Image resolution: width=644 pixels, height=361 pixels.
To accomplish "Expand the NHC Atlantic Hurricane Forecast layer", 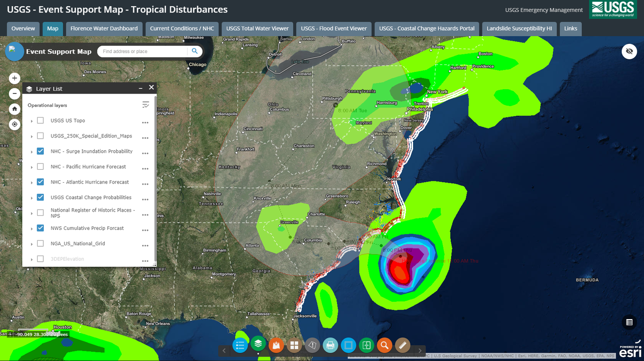I will (31, 182).
